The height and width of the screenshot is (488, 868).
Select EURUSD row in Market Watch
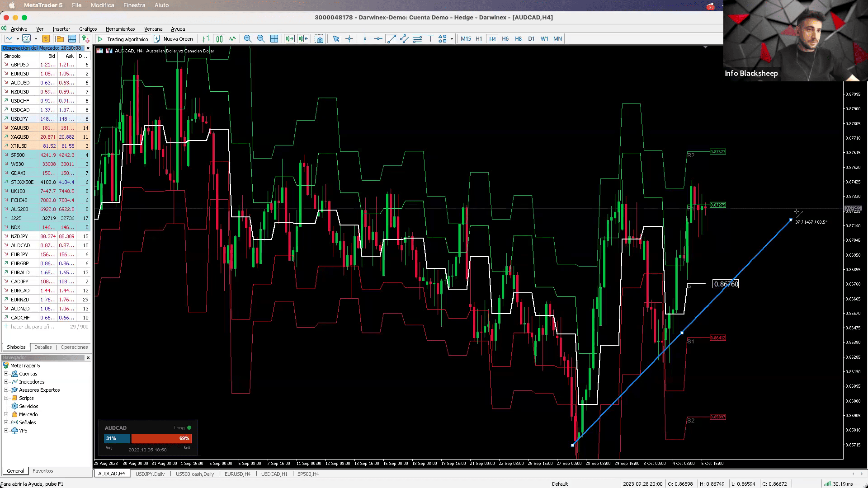46,74
